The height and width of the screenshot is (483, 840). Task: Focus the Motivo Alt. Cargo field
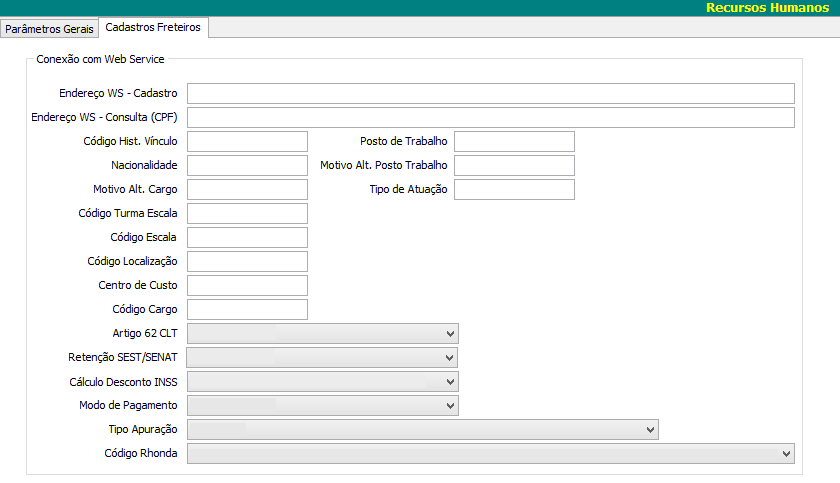[x=248, y=190]
